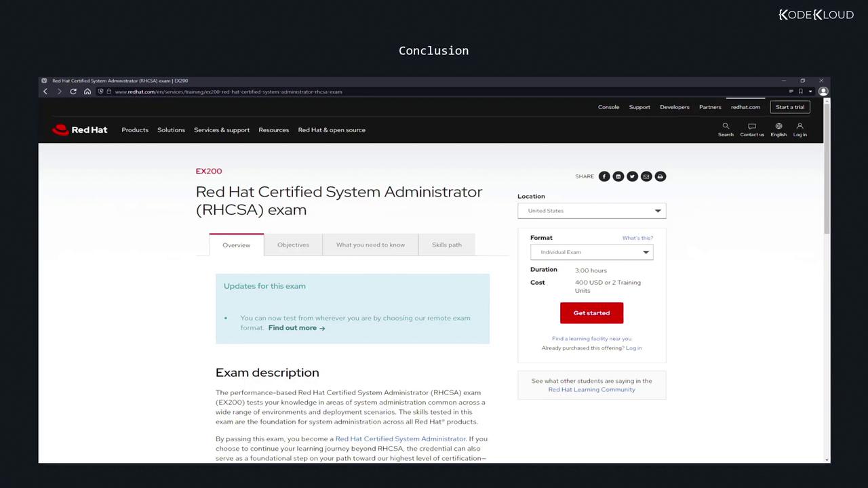Open the browser profile avatar icon
Image resolution: width=868 pixels, height=488 pixels.
pyautogui.click(x=823, y=91)
